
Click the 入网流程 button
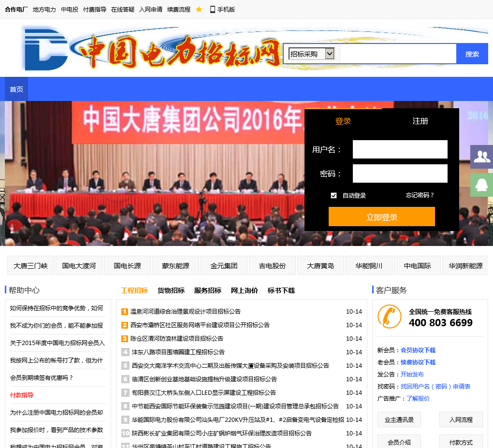click(x=461, y=419)
